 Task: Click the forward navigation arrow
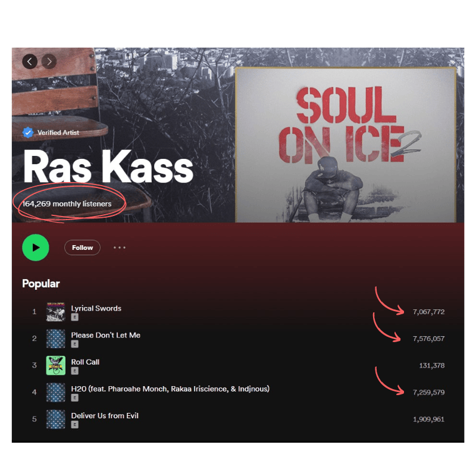[49, 62]
